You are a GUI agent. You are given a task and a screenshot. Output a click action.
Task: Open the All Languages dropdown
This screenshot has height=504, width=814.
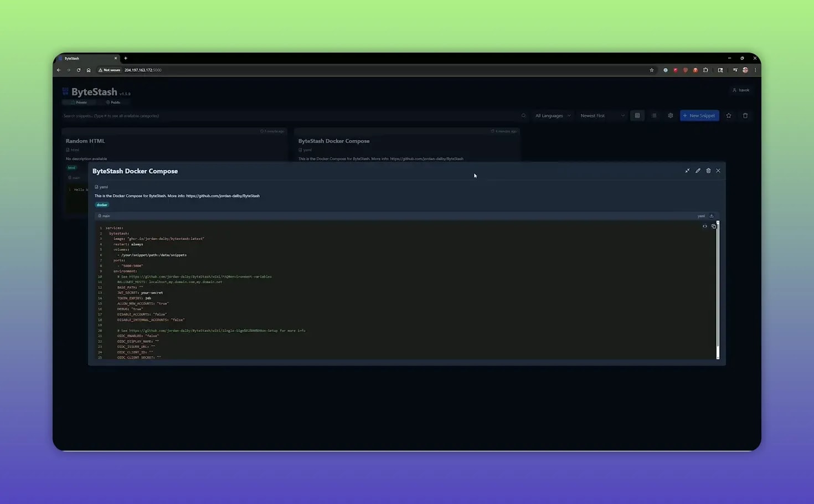click(553, 116)
